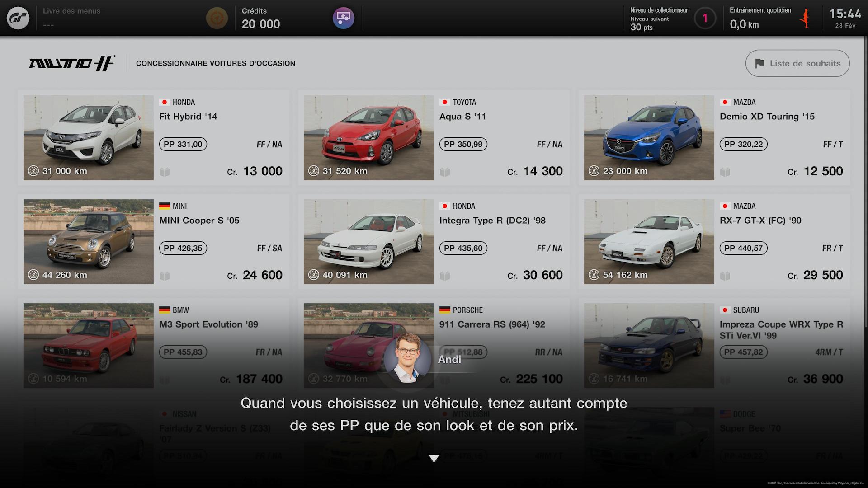Click PP 426,35 badge on MINI Cooper

point(183,248)
